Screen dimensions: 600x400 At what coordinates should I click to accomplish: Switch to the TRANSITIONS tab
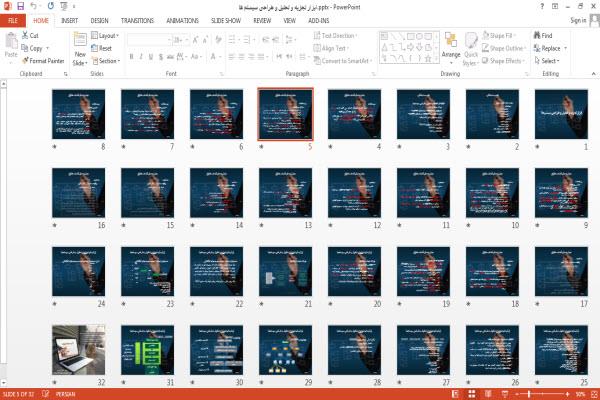point(137,21)
